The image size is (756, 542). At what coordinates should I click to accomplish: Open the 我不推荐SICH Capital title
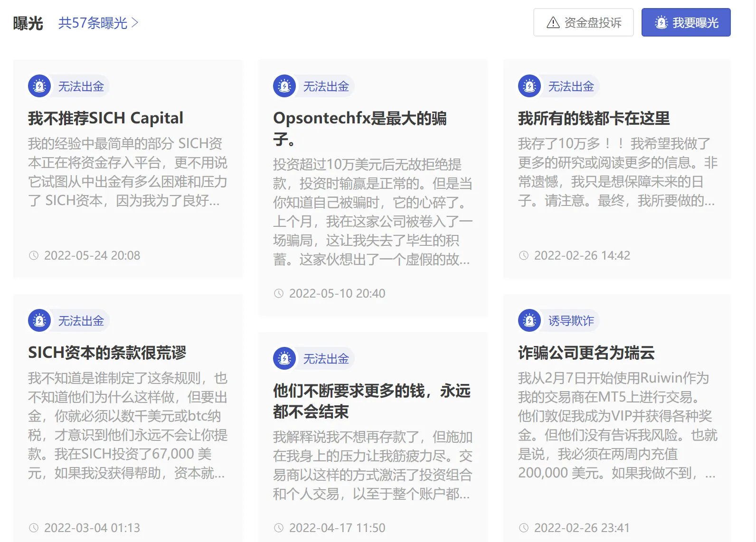[105, 118]
